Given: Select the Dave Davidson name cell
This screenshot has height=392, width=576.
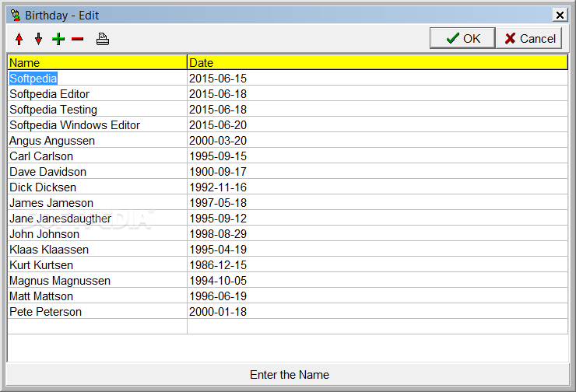Looking at the screenshot, I should point(97,171).
